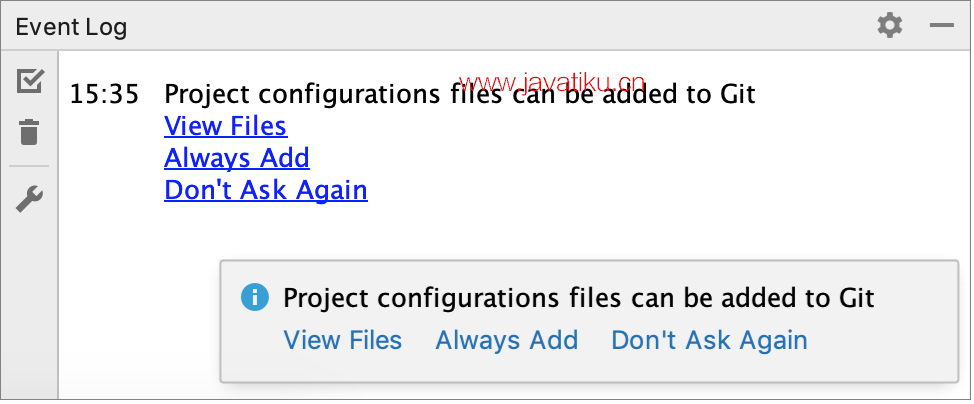Clear all log entries with trash icon

coord(29,132)
